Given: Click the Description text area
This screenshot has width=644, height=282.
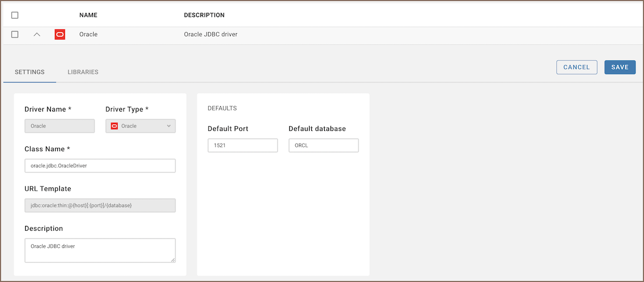Looking at the screenshot, I should (x=100, y=250).
